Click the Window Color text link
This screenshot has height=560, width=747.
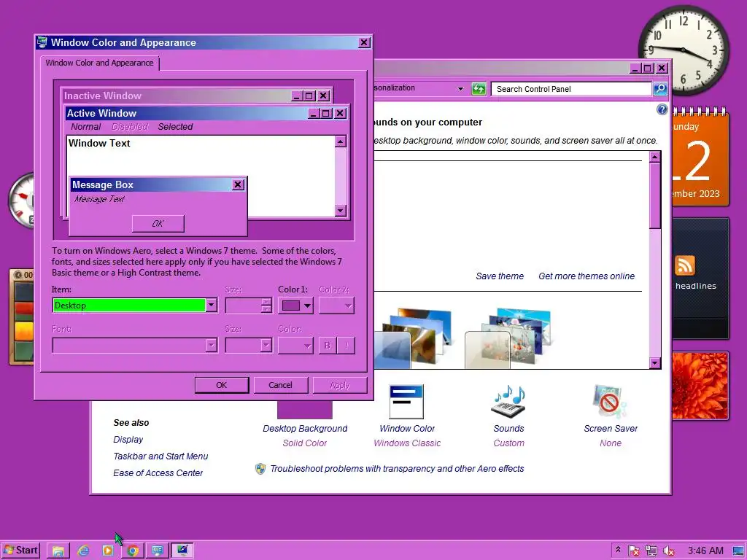pos(407,429)
